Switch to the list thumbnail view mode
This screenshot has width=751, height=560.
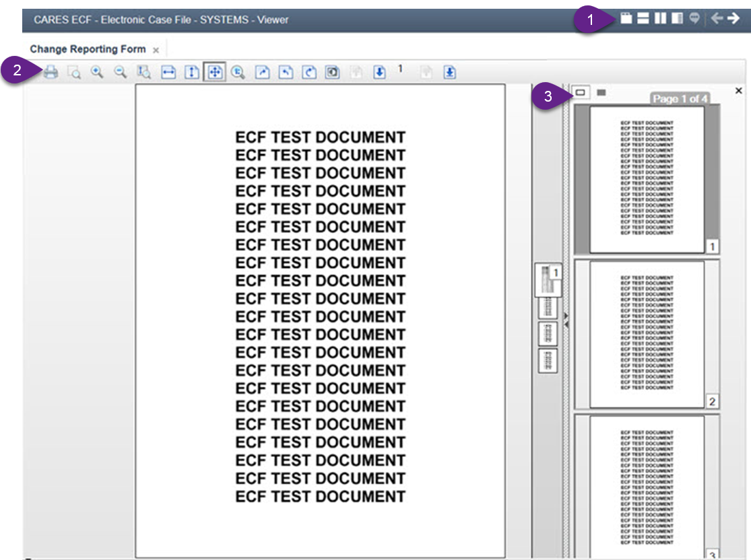point(601,92)
